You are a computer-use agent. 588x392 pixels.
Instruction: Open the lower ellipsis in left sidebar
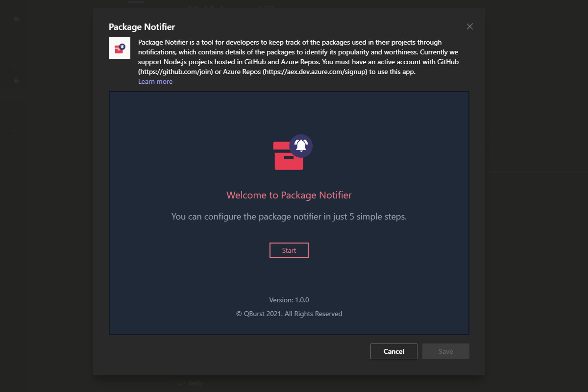click(x=15, y=130)
